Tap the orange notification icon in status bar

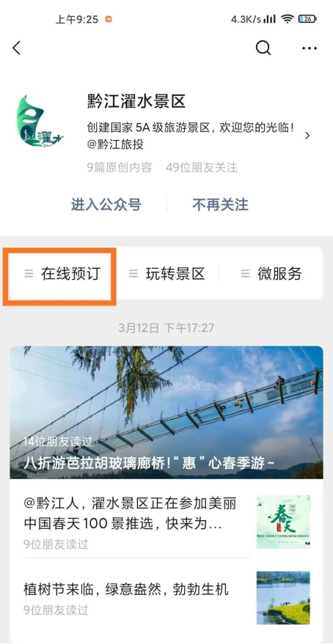click(109, 19)
